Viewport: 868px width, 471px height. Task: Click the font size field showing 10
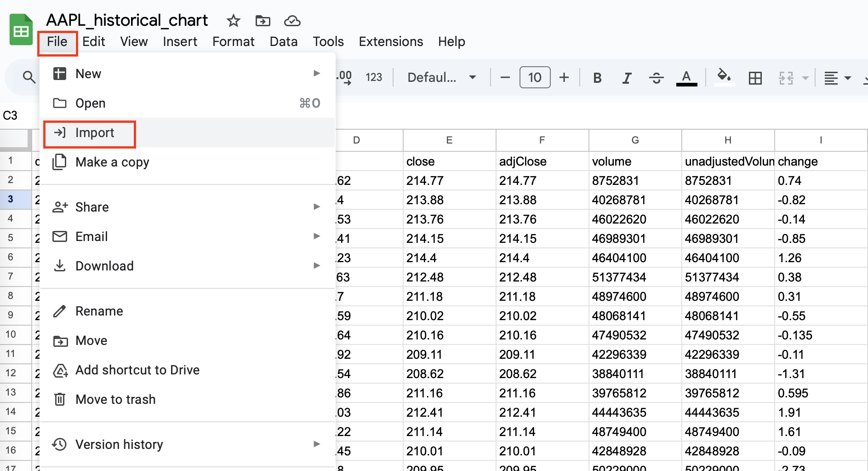[x=535, y=77]
